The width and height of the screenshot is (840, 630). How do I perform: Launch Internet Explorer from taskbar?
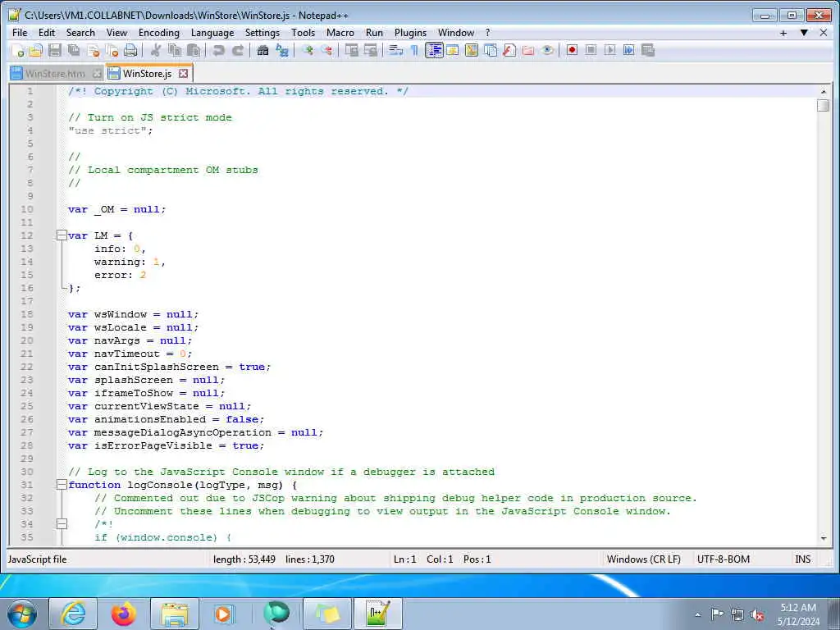click(73, 614)
